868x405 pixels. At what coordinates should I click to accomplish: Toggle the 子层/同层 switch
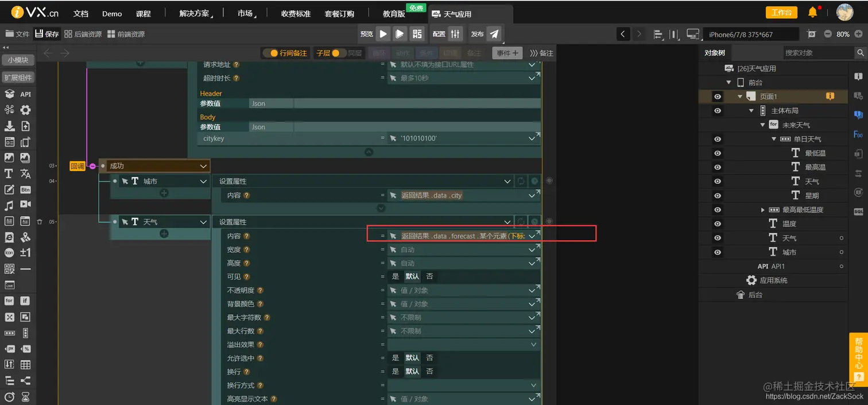tap(339, 53)
